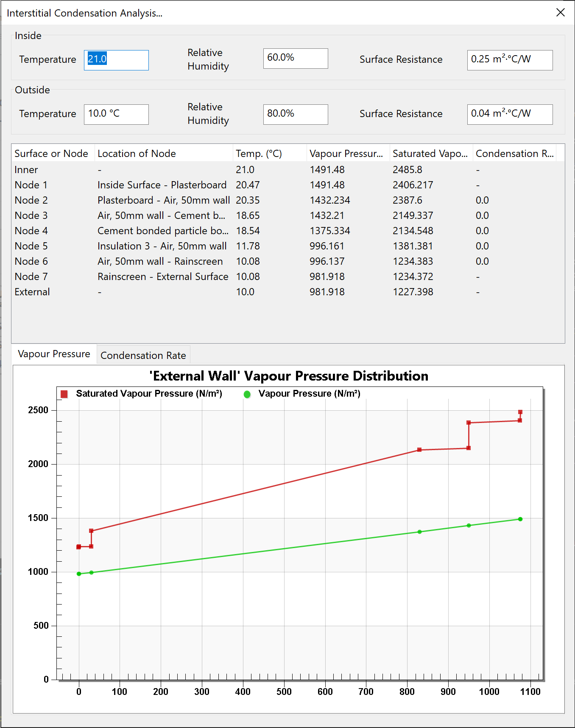Click the Saturated Vapour column header
The image size is (575, 728).
coord(431,153)
